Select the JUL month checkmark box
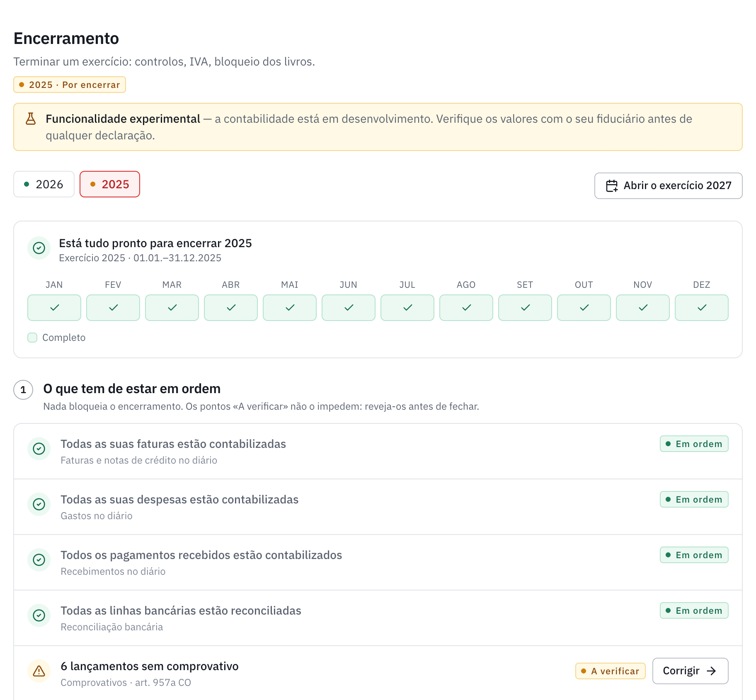Screen dimensions: 756x700 click(x=407, y=308)
